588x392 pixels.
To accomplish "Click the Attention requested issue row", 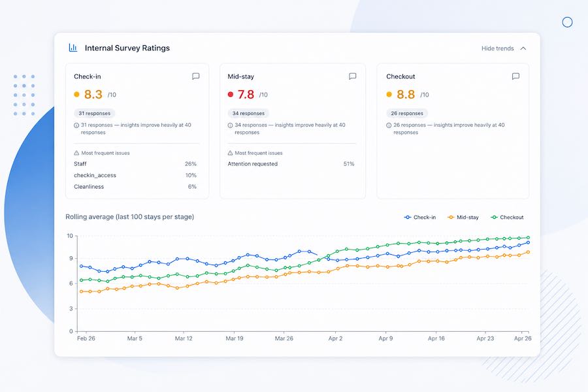I will pos(291,164).
